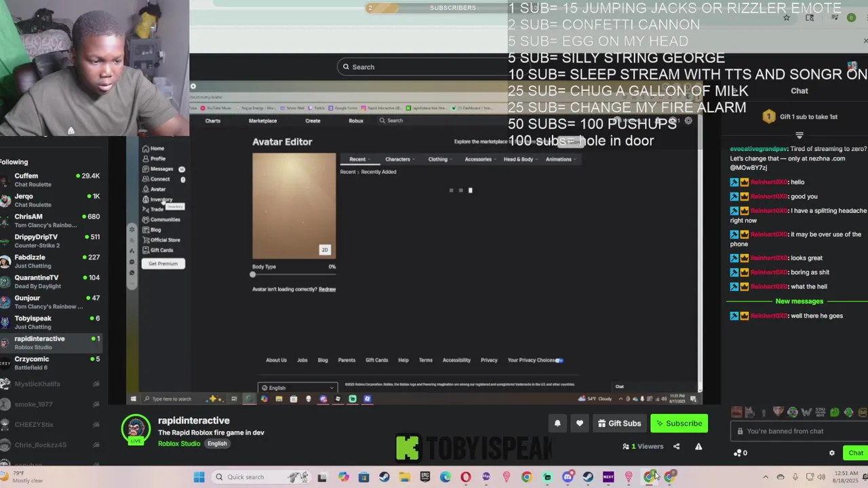Open Gift Cards in the Roblox sidebar
The height and width of the screenshot is (488, 868).
tap(157, 250)
